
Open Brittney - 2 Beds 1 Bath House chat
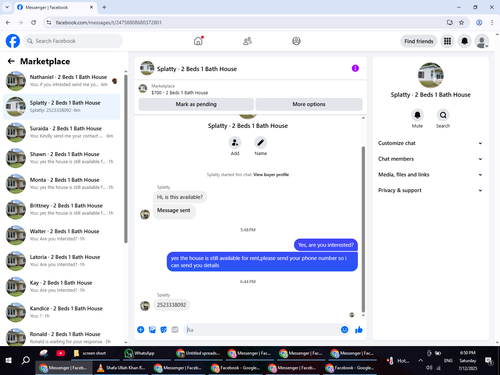(62, 209)
